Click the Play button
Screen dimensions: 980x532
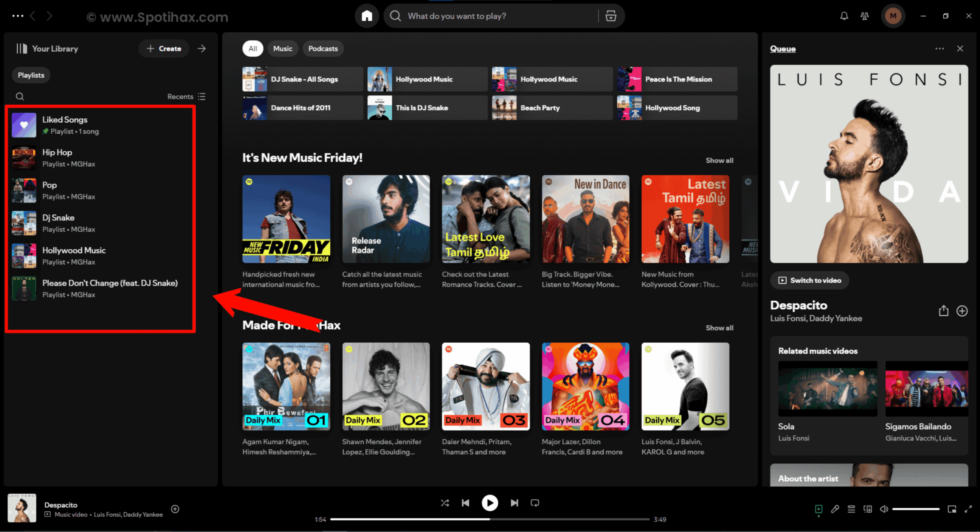click(x=490, y=503)
